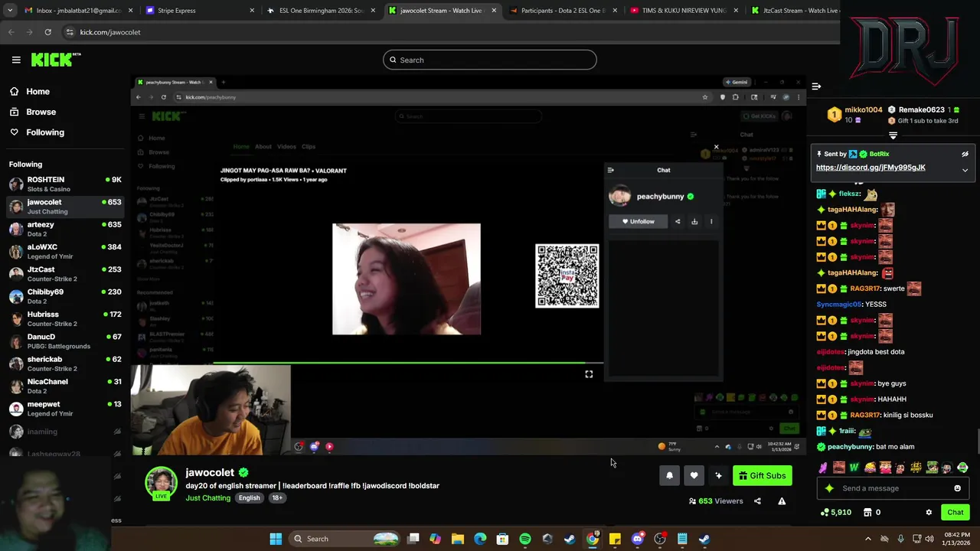Open meepwet channel in Following list
Viewport: 980px width, 551px height.
click(65, 409)
